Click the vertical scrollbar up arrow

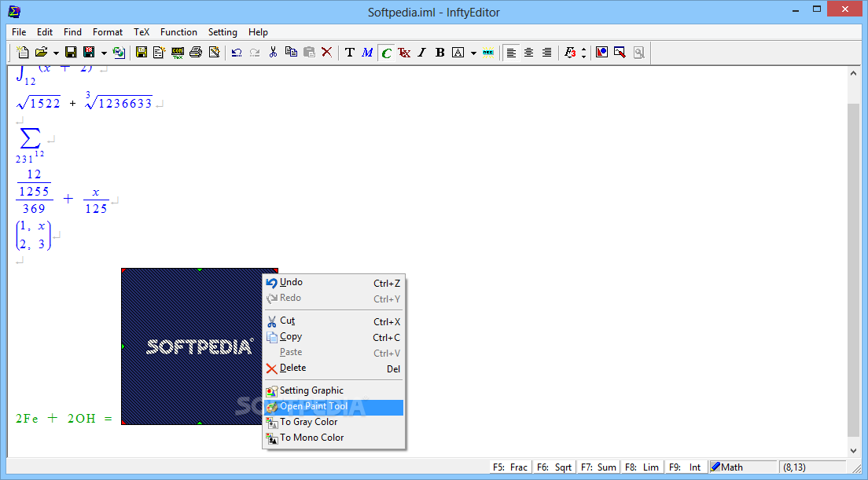[x=853, y=73]
